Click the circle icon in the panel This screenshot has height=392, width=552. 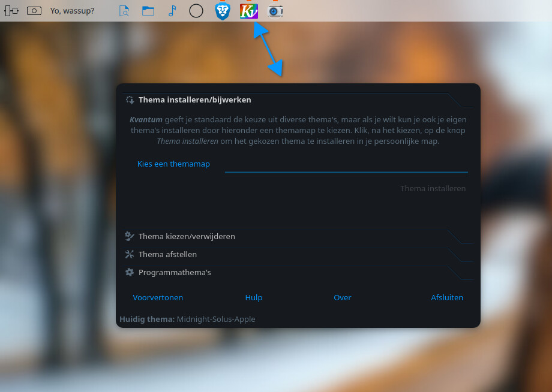click(196, 11)
